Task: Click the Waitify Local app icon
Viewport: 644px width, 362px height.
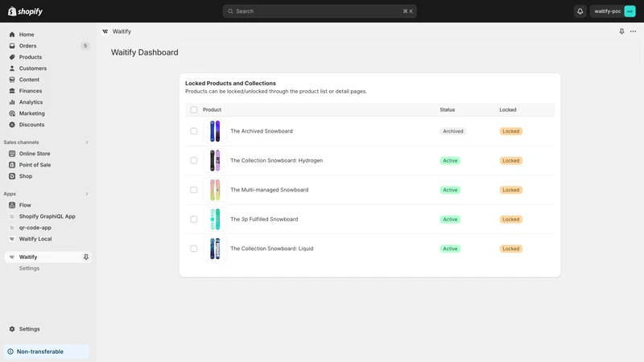Action: click(12, 239)
